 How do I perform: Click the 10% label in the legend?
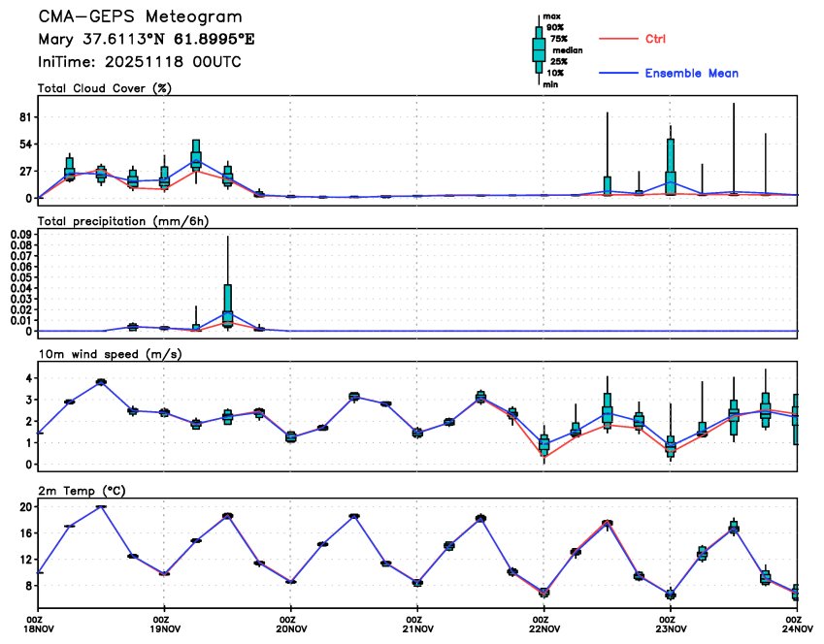coord(555,73)
